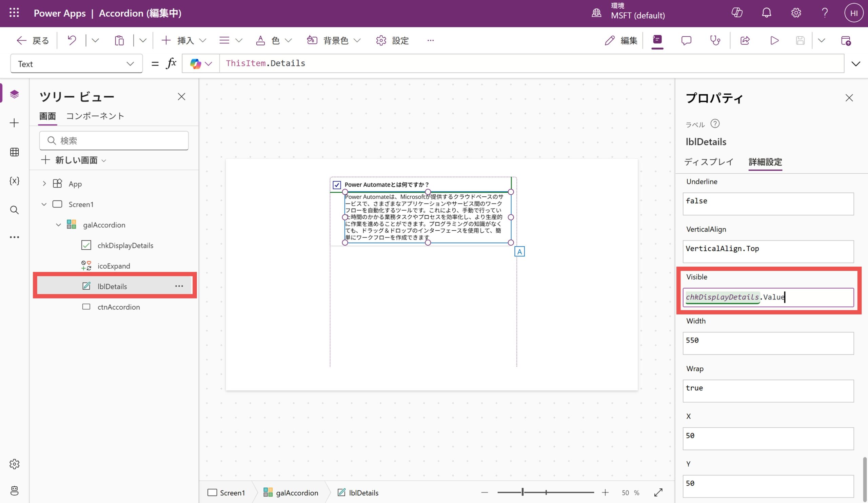Open the Data table icon in sidebar
This screenshot has height=503, width=868.
click(x=15, y=152)
